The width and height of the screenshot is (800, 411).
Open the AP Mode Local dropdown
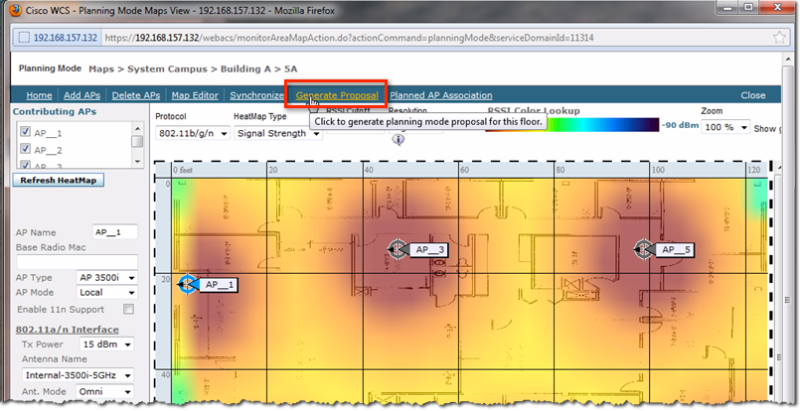pos(107,293)
